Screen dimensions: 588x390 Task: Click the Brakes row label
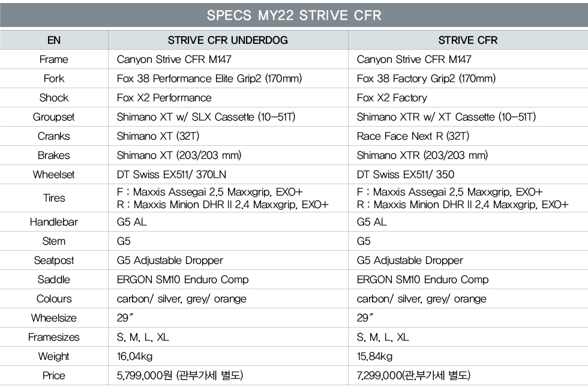tap(54, 155)
